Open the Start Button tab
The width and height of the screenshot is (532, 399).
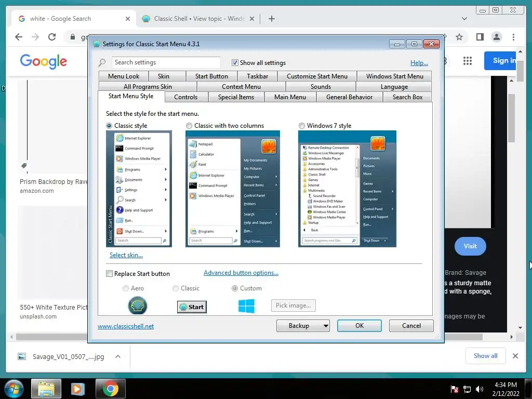[212, 76]
